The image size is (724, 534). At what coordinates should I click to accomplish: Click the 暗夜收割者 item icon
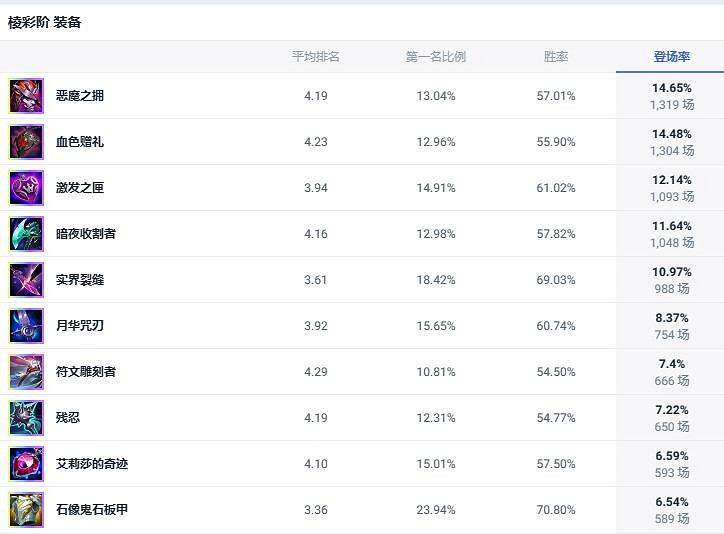(x=26, y=234)
